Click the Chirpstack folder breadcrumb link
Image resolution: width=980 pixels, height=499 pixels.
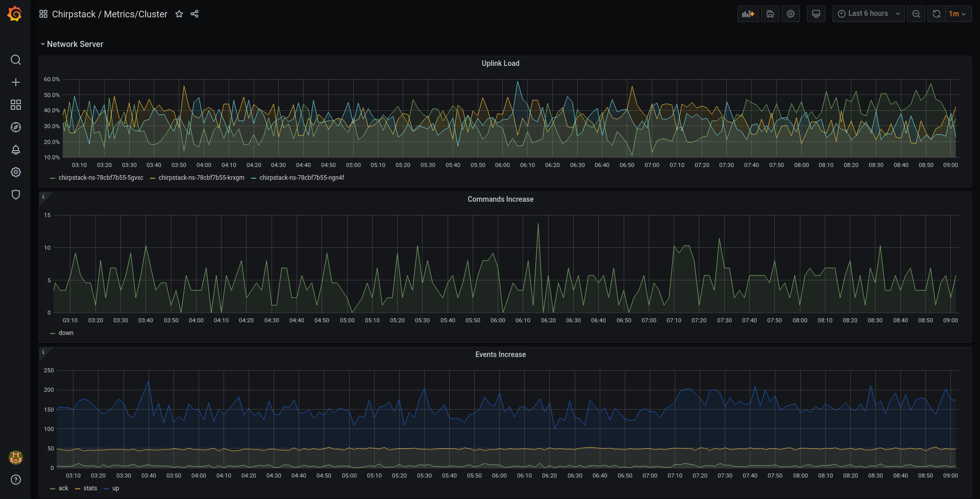tap(73, 14)
